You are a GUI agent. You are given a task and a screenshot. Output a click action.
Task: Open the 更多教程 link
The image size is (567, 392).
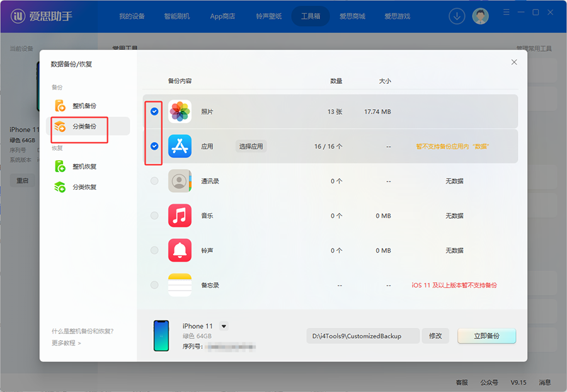[66, 343]
